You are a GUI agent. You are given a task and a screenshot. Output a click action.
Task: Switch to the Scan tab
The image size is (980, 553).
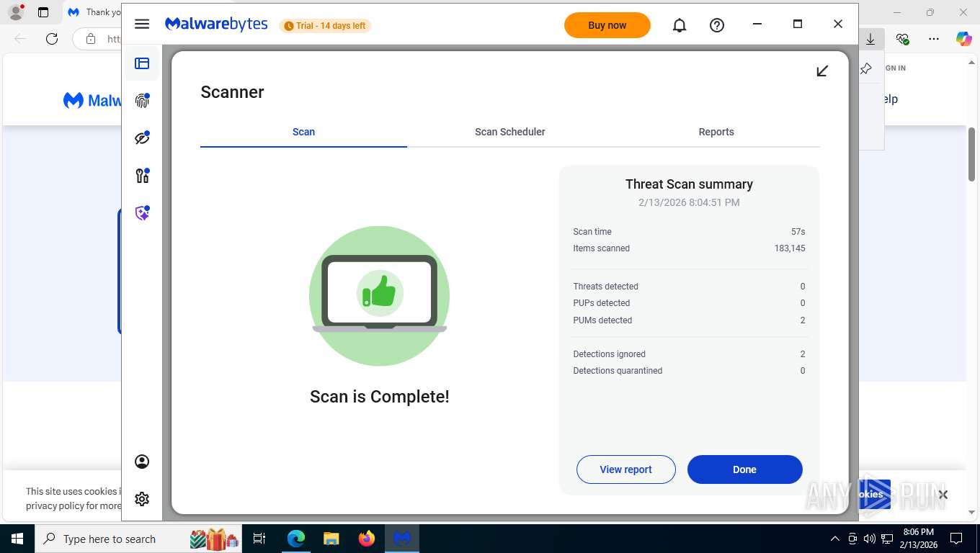(x=303, y=132)
